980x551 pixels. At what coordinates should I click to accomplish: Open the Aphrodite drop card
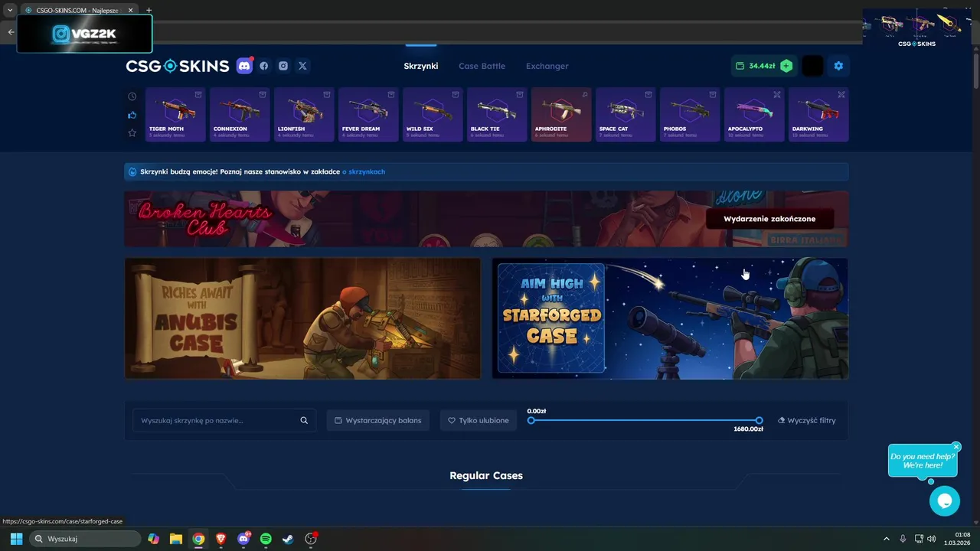[x=561, y=115]
